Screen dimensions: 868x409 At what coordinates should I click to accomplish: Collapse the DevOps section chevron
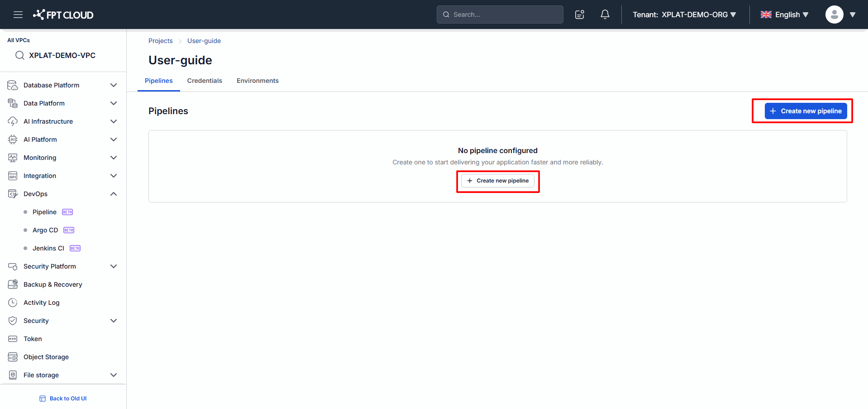(114, 194)
